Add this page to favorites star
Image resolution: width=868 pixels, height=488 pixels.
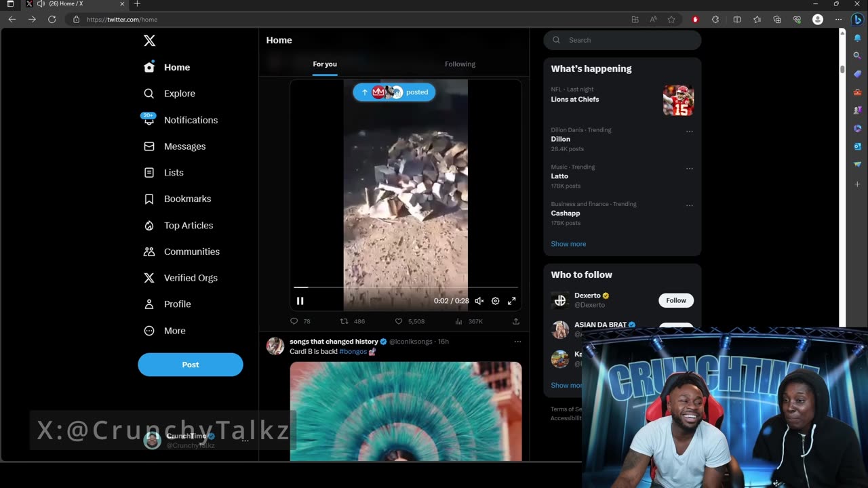tap(671, 20)
